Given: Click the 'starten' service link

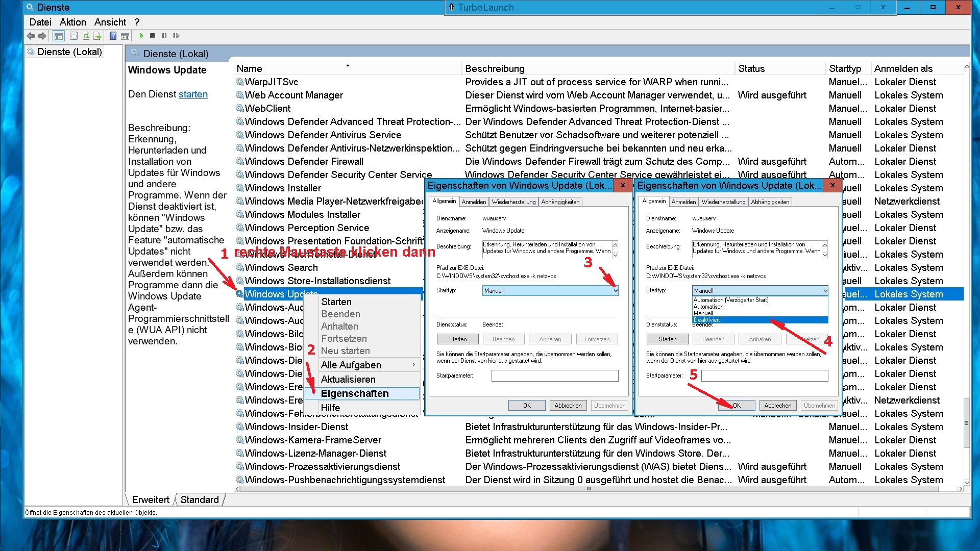Looking at the screenshot, I should point(193,94).
